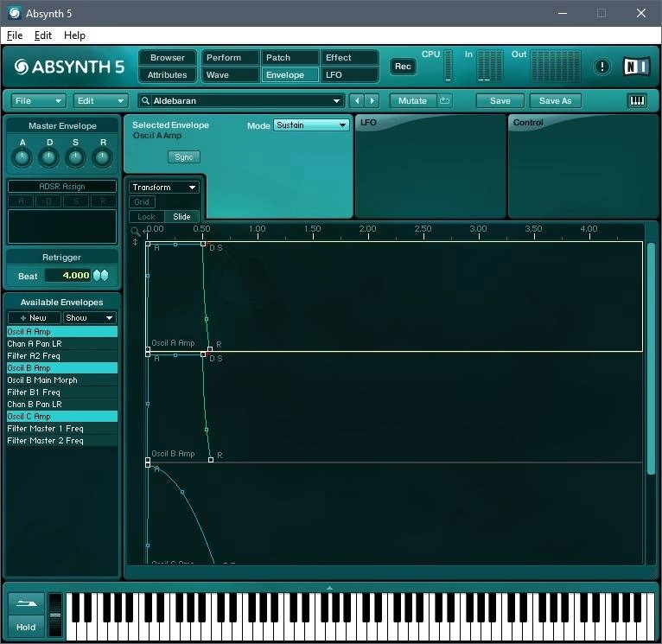Go to the next preset arrow

tap(372, 100)
